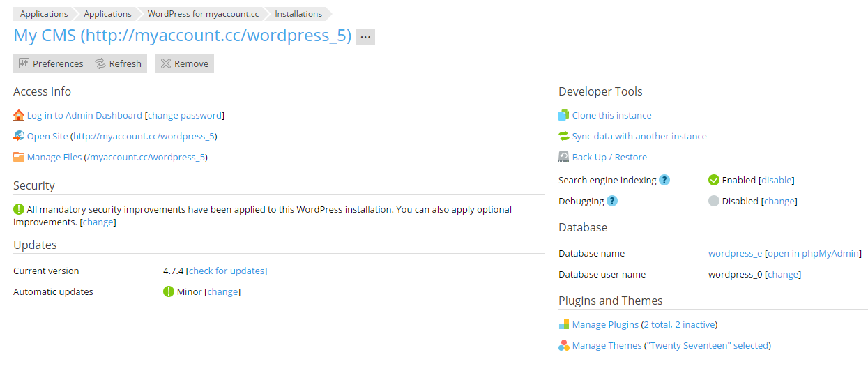868x380 pixels.
Task: Open the http://myaccount.cc/wordpress_5 URL link
Action: pyautogui.click(x=144, y=136)
